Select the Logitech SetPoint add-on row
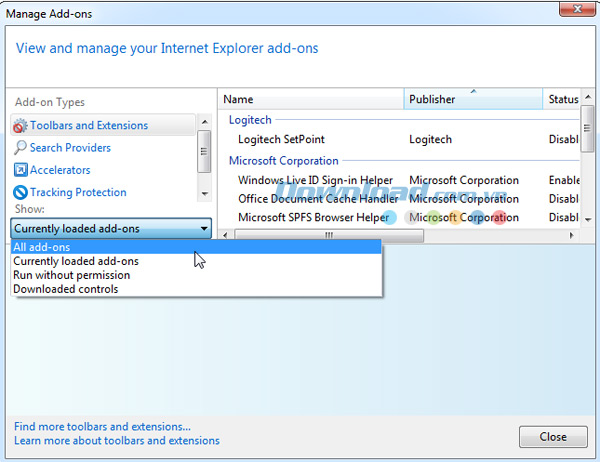The height and width of the screenshot is (462, 600). [x=281, y=140]
